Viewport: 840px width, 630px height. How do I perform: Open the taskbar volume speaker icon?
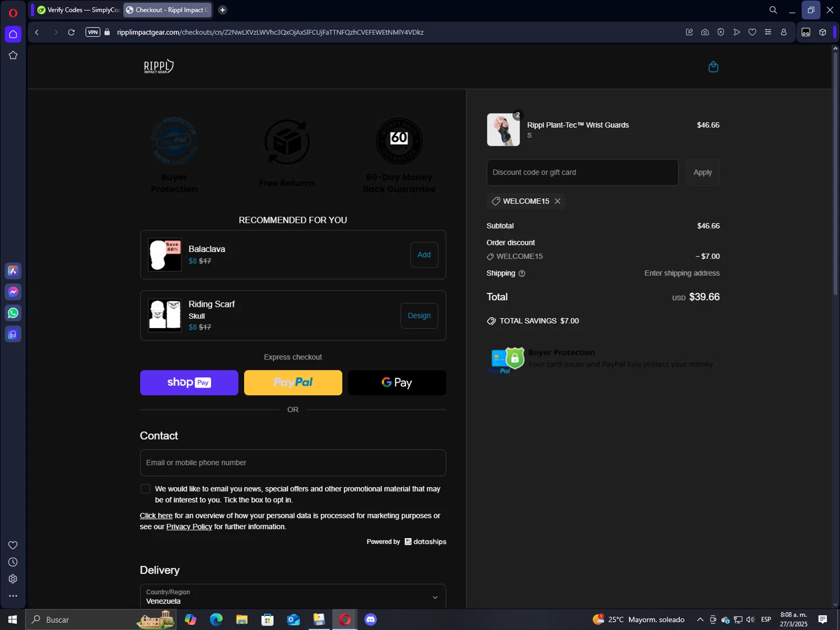click(x=750, y=619)
